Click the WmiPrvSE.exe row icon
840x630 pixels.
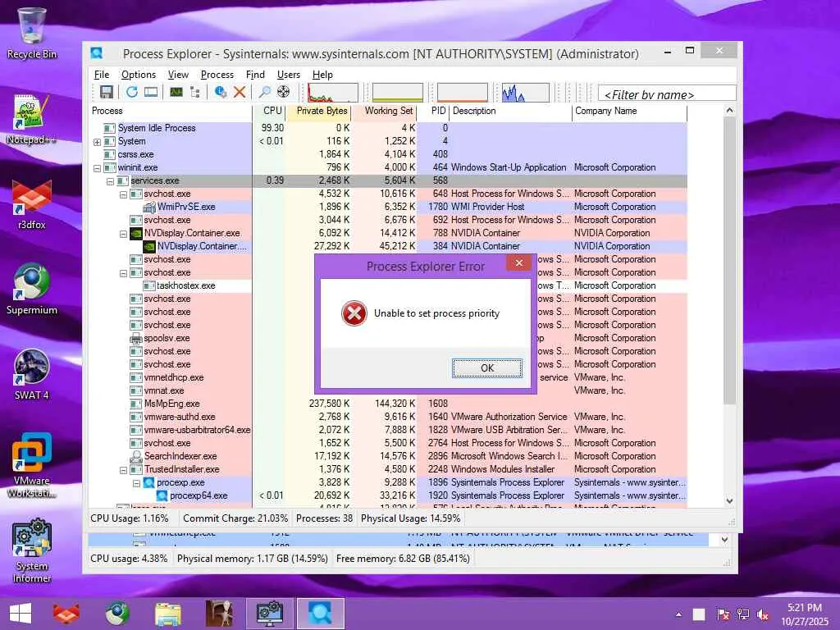tap(149, 207)
